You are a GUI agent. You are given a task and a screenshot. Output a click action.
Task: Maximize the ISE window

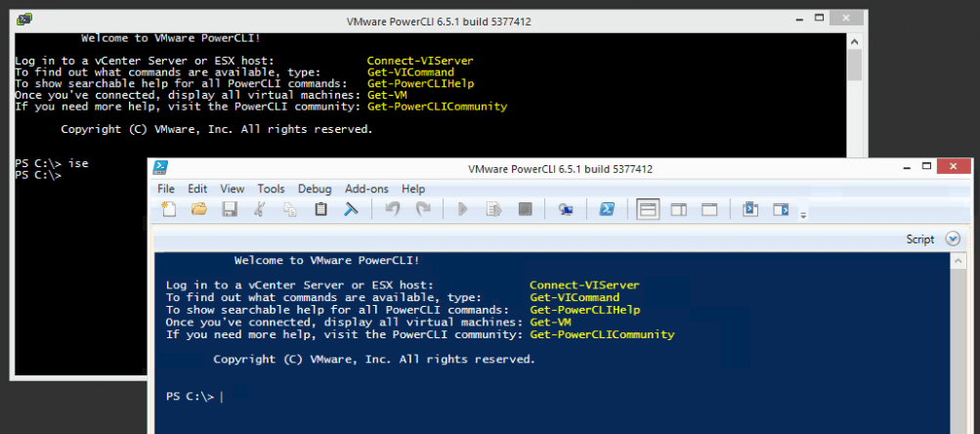coord(927,166)
